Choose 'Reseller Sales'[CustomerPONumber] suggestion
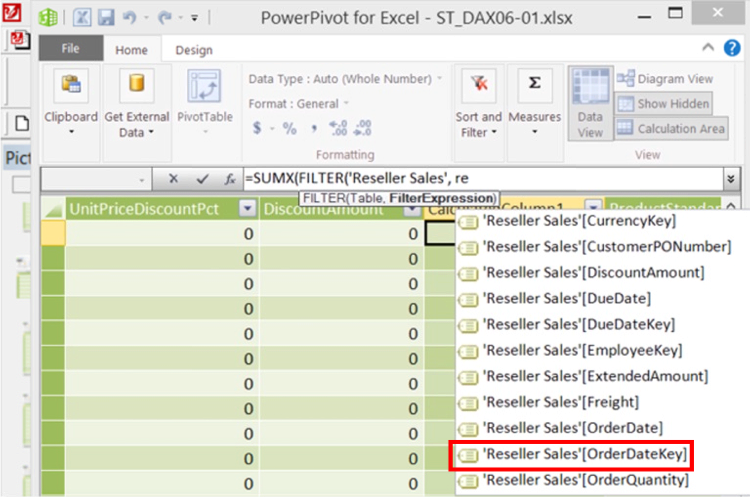 coord(596,247)
